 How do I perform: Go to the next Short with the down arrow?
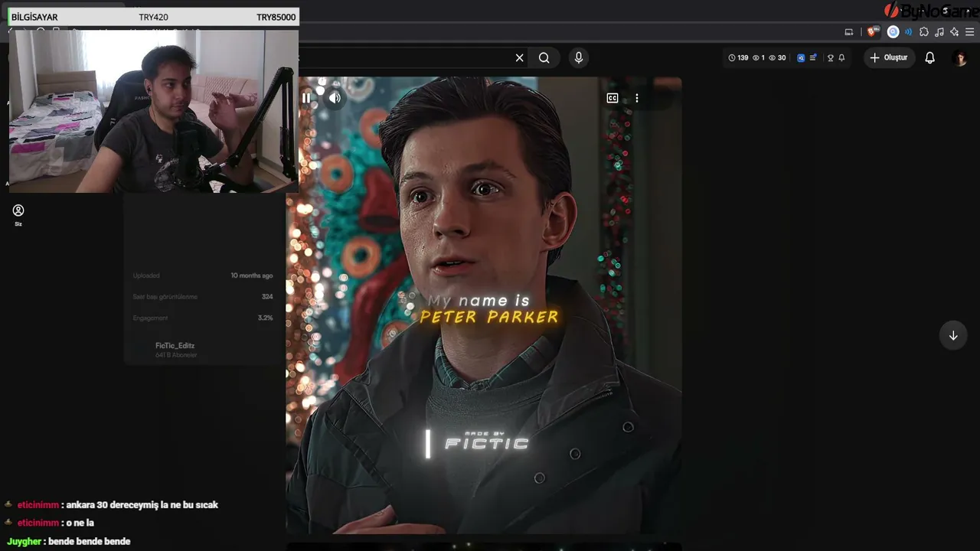(x=953, y=335)
